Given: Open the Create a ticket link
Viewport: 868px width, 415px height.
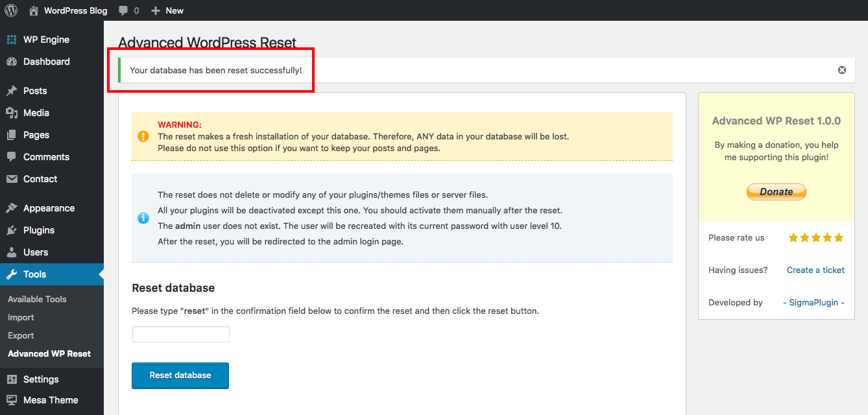Looking at the screenshot, I should tap(815, 270).
